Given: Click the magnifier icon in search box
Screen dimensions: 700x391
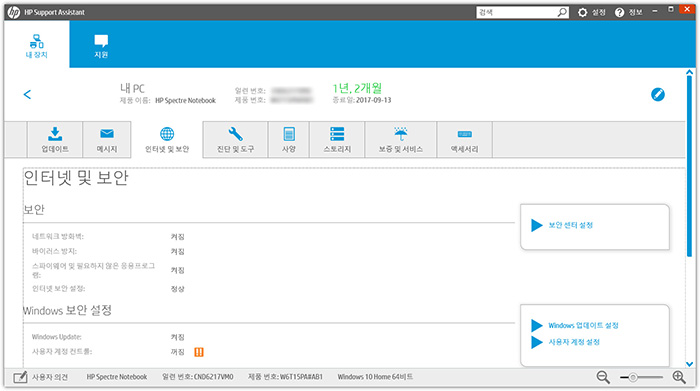Looking at the screenshot, I should click(562, 12).
